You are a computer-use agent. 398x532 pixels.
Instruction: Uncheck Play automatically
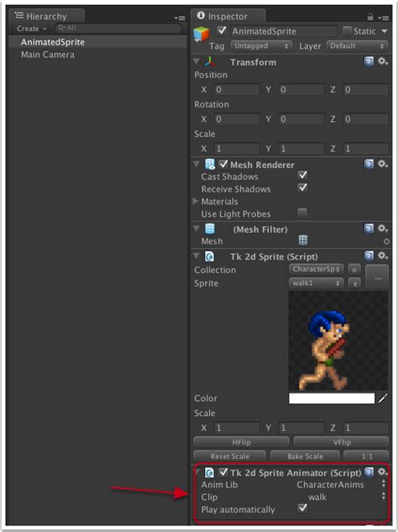[302, 508]
